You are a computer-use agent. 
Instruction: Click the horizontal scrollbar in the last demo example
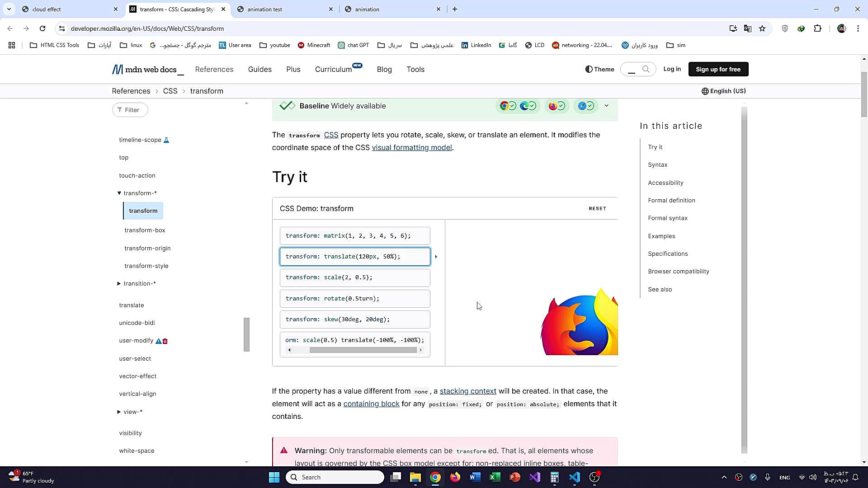click(x=363, y=350)
